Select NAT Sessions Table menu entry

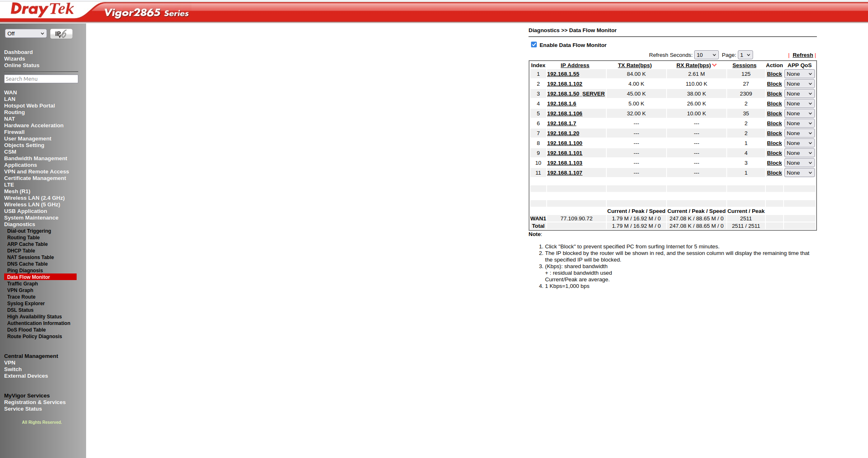30,257
